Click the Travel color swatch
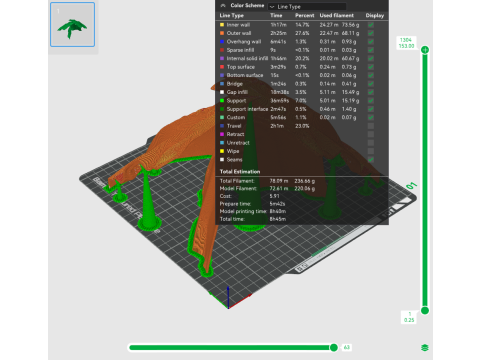This screenshot has width=480, height=360. click(222, 126)
